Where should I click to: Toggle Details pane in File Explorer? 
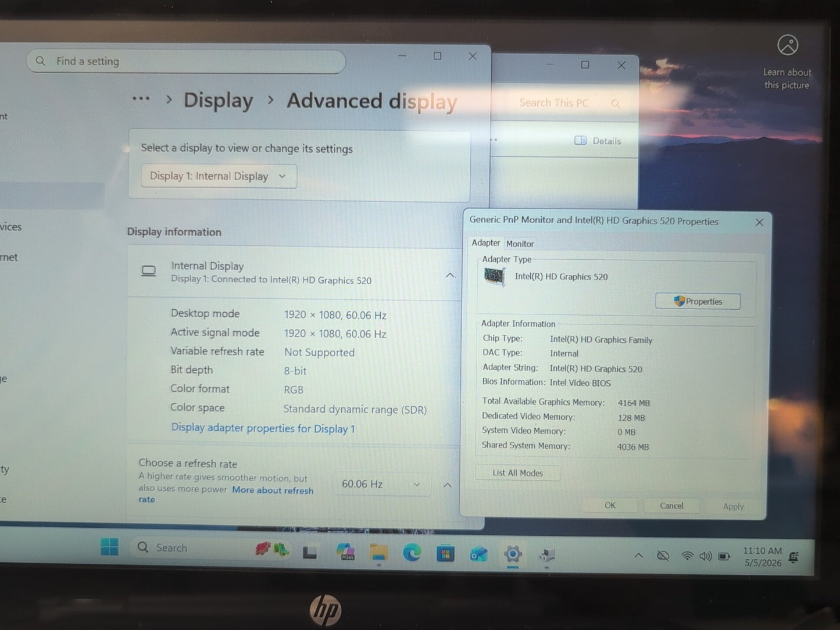point(598,141)
